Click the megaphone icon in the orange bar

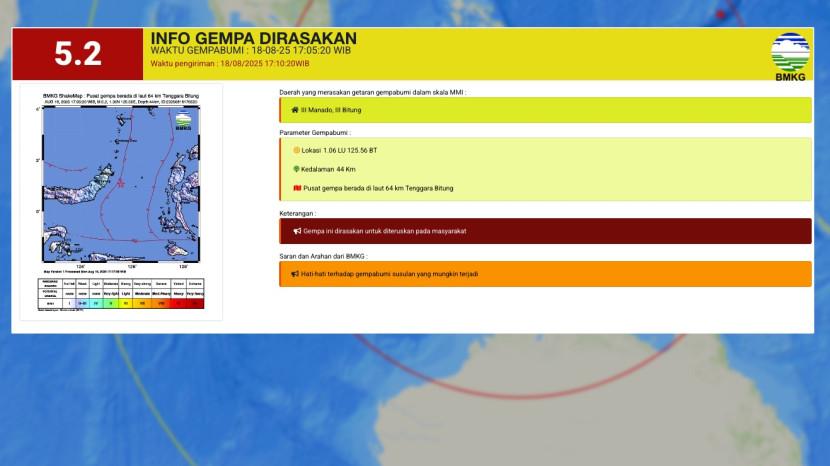coord(295,273)
